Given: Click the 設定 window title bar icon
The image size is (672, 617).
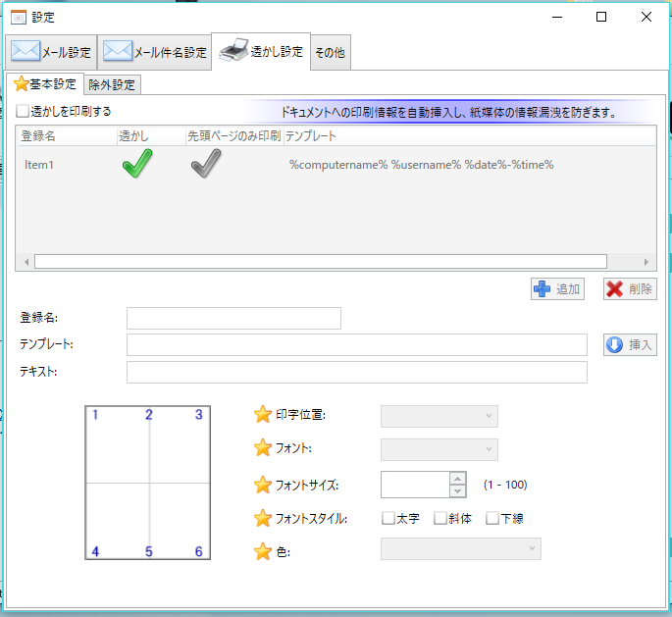Looking at the screenshot, I should (x=18, y=17).
